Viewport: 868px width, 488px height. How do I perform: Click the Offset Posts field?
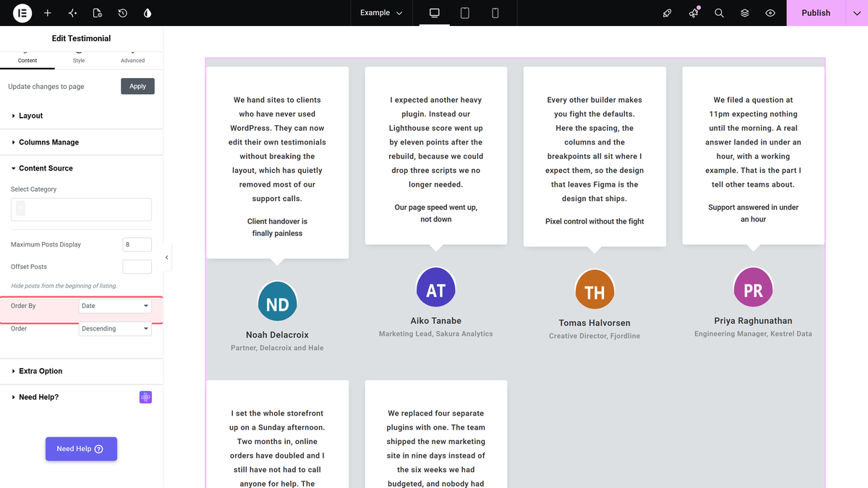pyautogui.click(x=137, y=267)
